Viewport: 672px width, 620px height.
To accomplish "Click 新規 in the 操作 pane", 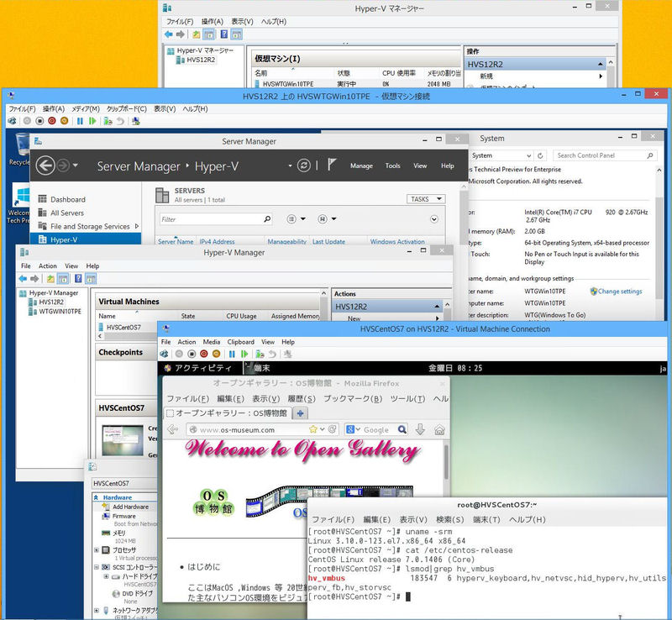I will pyautogui.click(x=486, y=76).
